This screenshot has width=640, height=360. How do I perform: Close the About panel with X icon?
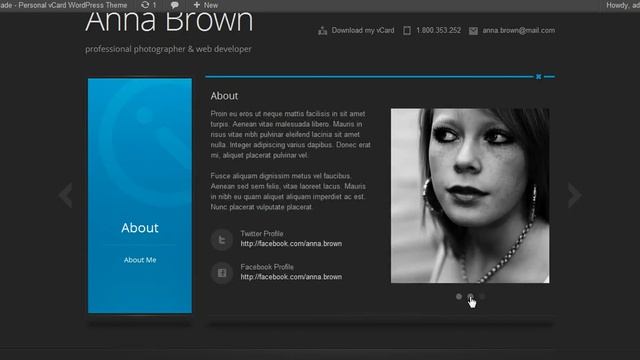tap(538, 76)
